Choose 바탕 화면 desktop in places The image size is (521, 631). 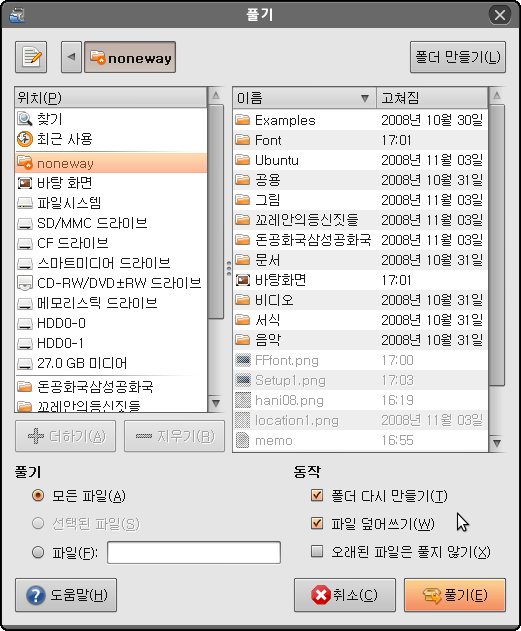tap(111, 183)
